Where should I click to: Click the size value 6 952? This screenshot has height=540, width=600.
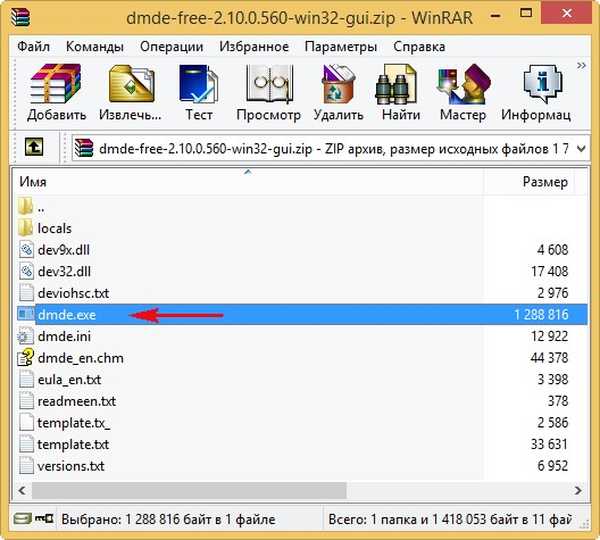tap(553, 466)
